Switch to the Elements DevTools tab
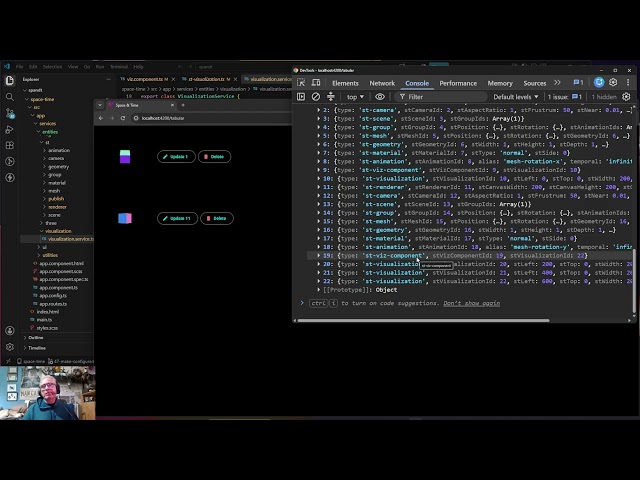The height and width of the screenshot is (480, 640). 345,83
